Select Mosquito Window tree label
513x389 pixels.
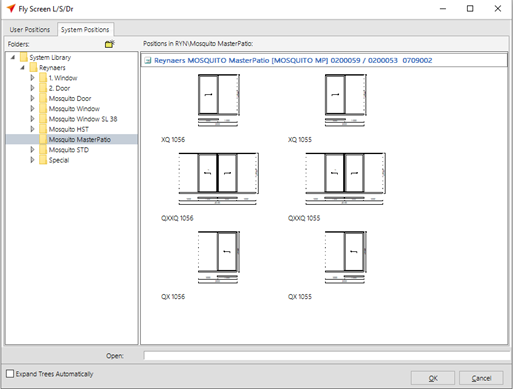click(74, 109)
